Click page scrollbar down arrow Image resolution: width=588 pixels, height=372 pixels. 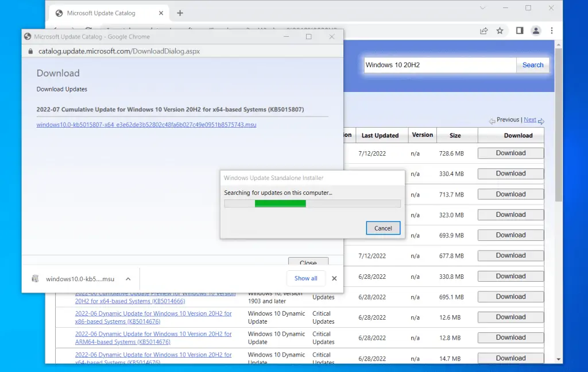coord(558,359)
